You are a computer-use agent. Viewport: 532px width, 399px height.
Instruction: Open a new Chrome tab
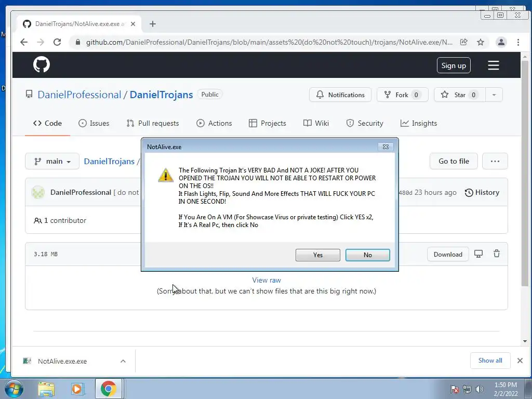153,24
